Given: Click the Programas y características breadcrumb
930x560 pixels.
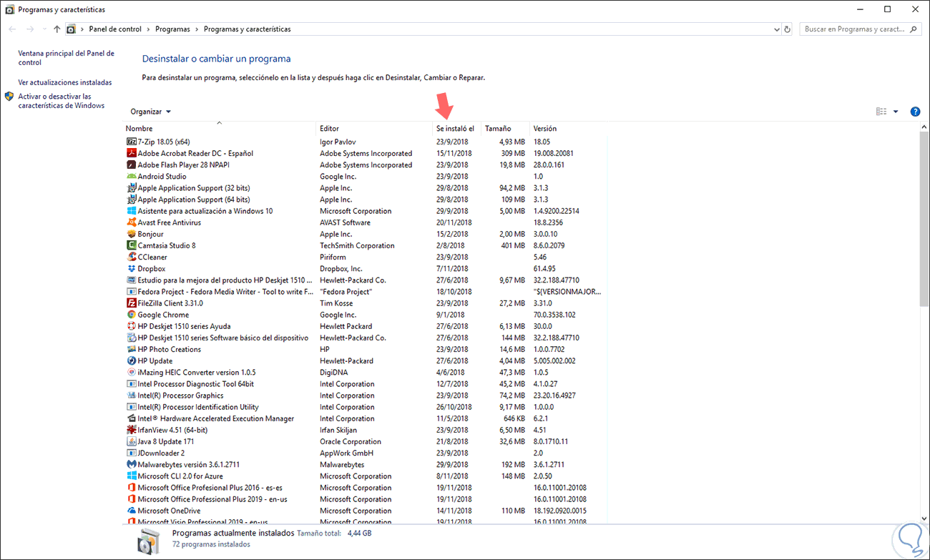Looking at the screenshot, I should point(247,29).
